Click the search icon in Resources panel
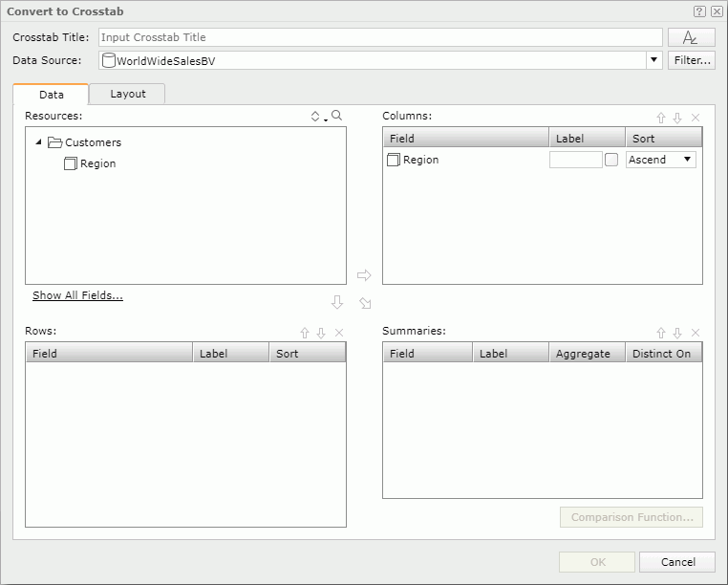This screenshot has height=585, width=728. click(x=336, y=116)
